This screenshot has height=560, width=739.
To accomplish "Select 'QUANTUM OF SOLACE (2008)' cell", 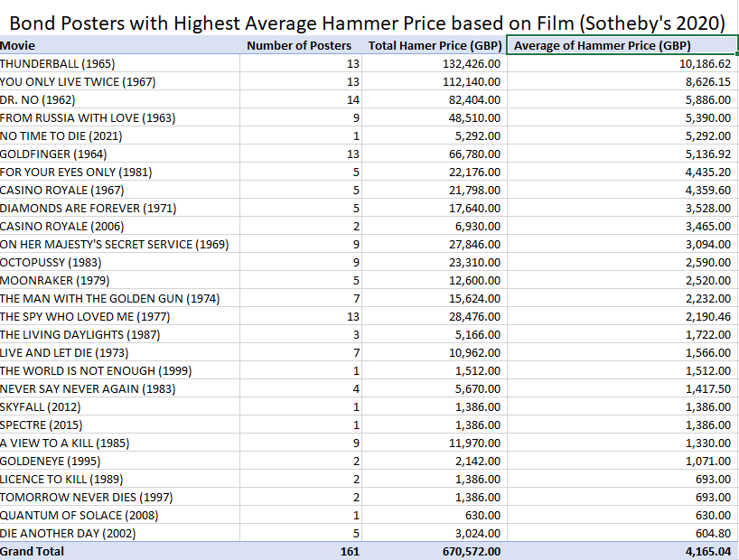I will (x=80, y=515).
